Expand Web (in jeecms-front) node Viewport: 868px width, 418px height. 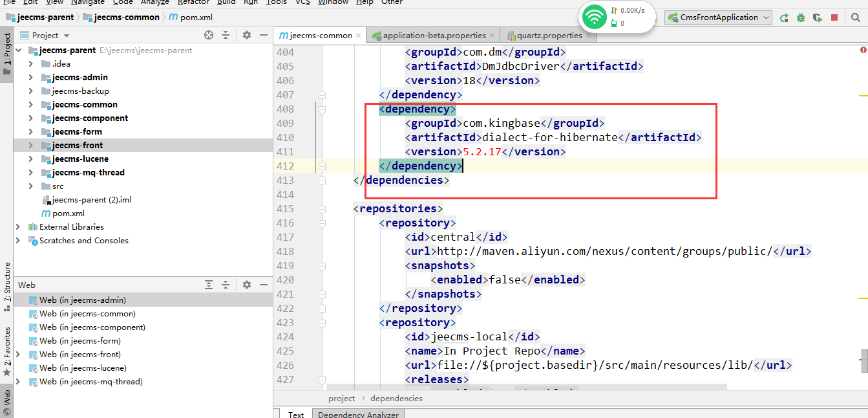click(x=18, y=355)
